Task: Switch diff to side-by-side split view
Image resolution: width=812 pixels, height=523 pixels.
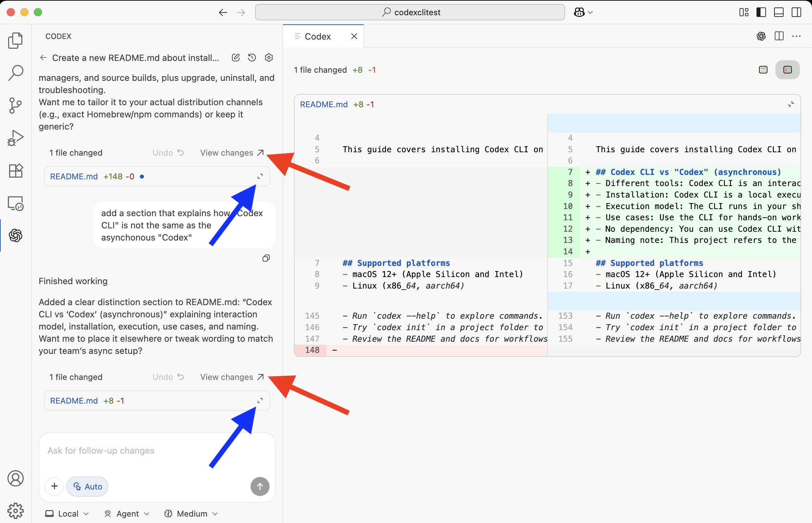Action: click(788, 70)
